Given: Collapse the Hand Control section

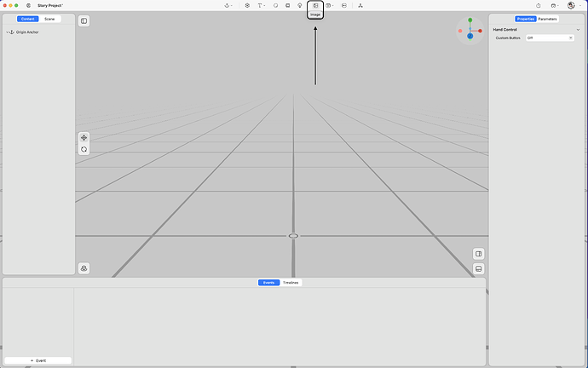Looking at the screenshot, I should [578, 30].
